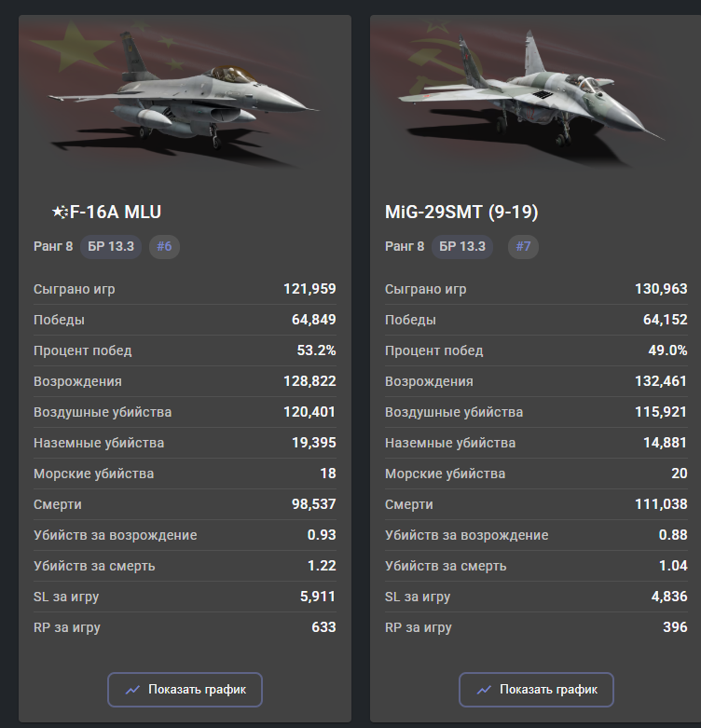This screenshot has height=728, width=701.
Task: Click the БР 13.3 badge under F-16A MLU
Action: tap(111, 246)
